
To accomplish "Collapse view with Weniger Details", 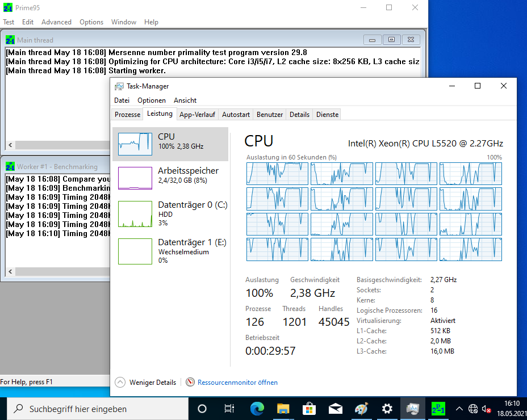I will [145, 383].
